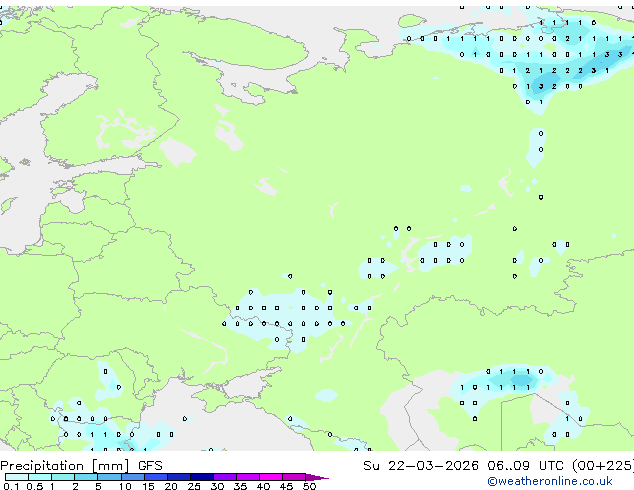Click the 45–50 mm legend swatch
634x490 pixels.
coord(294,477)
